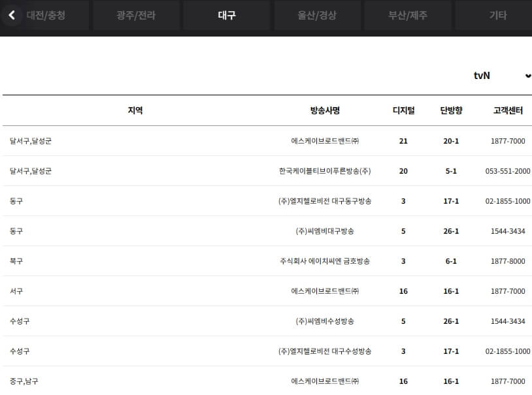Click phone 02-1855-1000 in 대구수성방송 row

[508, 351]
